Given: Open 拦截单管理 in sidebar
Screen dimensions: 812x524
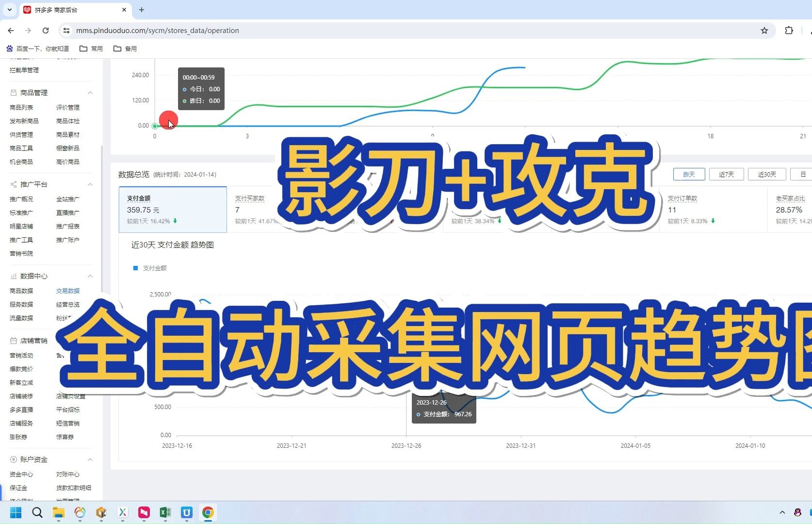Looking at the screenshot, I should coord(24,70).
